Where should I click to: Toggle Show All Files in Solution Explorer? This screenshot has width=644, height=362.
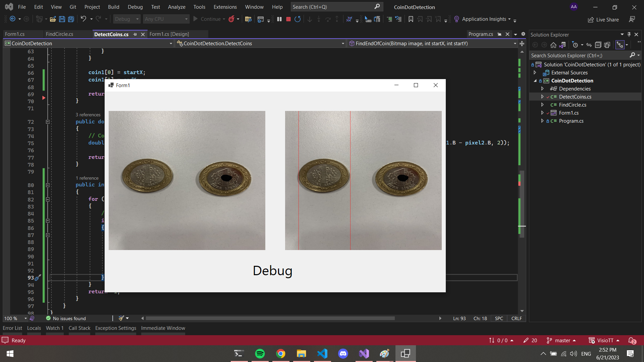click(607, 45)
